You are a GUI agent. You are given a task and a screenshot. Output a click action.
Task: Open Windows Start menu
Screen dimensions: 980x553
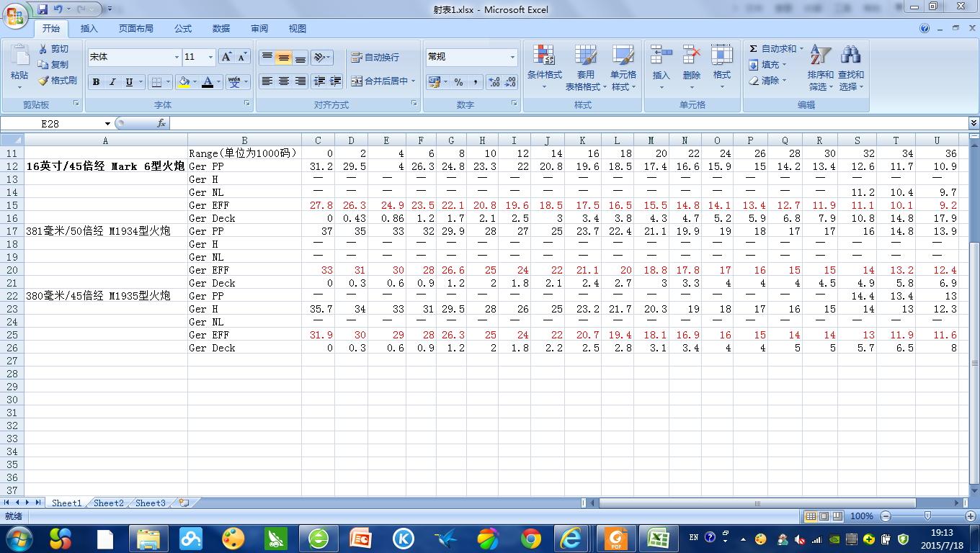pyautogui.click(x=18, y=539)
